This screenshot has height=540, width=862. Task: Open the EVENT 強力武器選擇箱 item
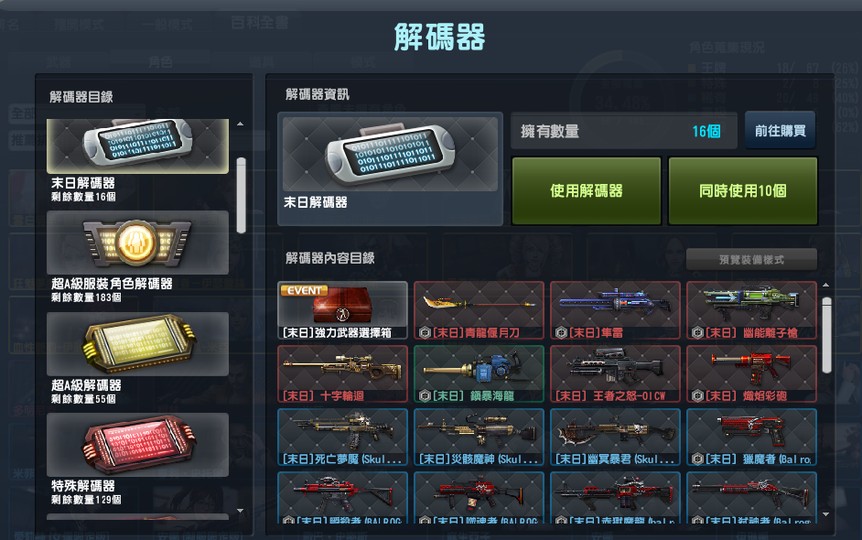coord(342,311)
